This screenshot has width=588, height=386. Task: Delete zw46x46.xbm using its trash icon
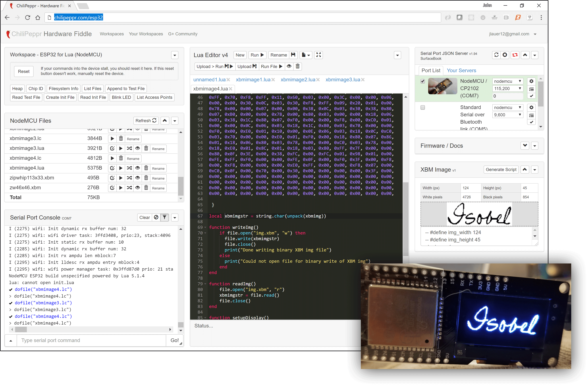[x=146, y=188]
